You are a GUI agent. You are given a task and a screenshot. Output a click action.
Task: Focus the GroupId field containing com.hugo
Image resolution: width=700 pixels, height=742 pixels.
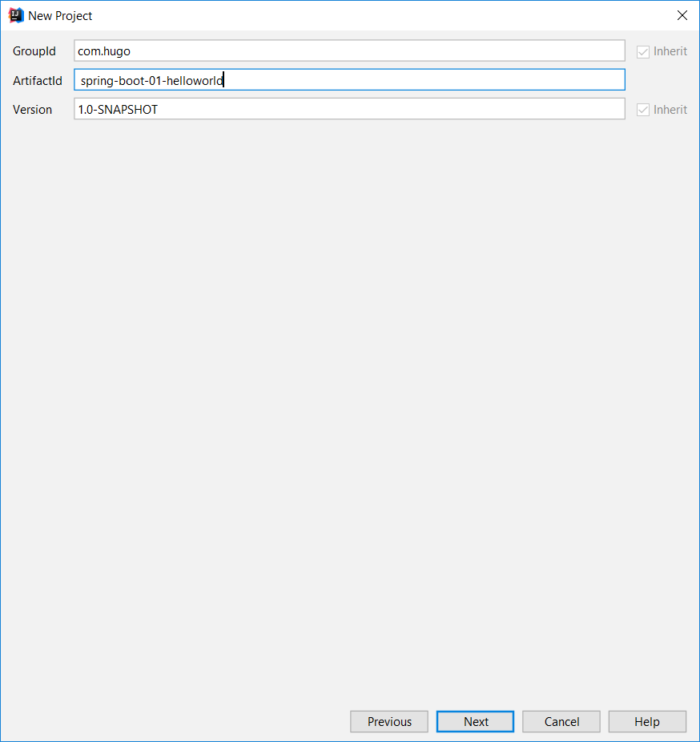click(x=348, y=51)
